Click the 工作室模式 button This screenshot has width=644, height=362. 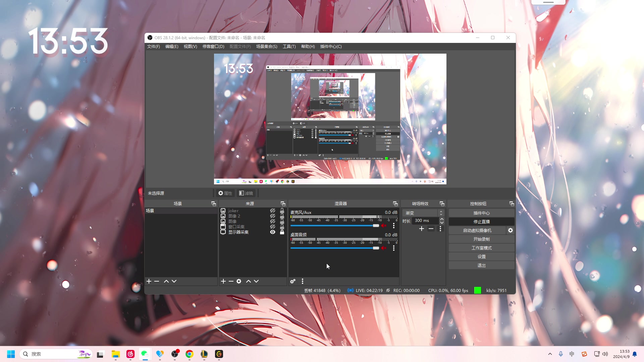coord(481,248)
